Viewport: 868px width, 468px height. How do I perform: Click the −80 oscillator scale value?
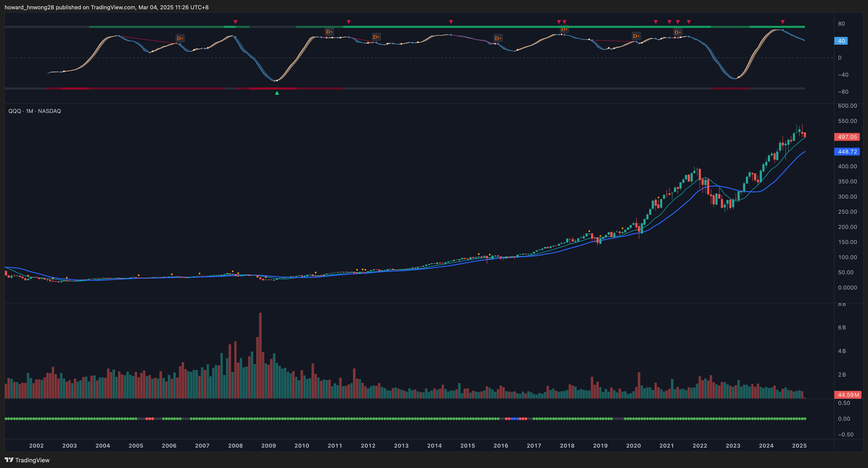tap(843, 92)
